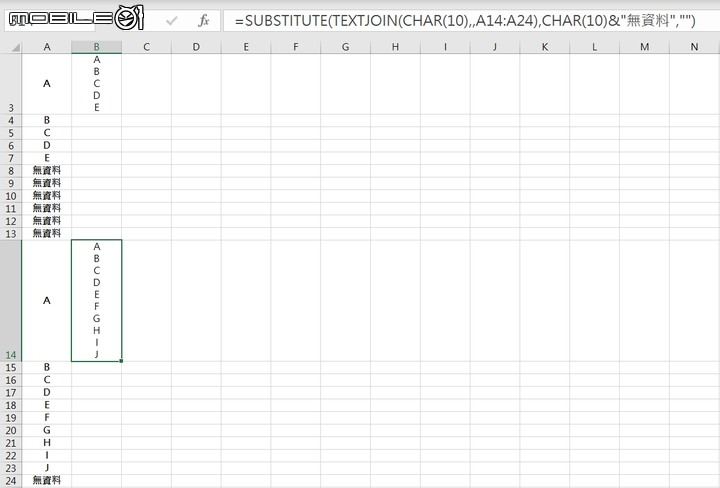Select row 6 header
Viewport: 720px width, 488px height.
(11, 146)
